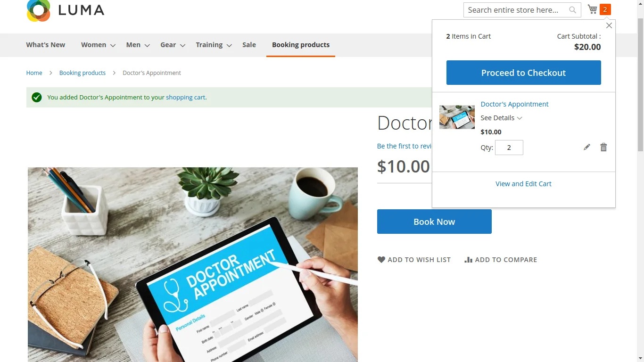Click the Doctor's Appointment cart thumbnail
The image size is (644, 362).
point(457,117)
